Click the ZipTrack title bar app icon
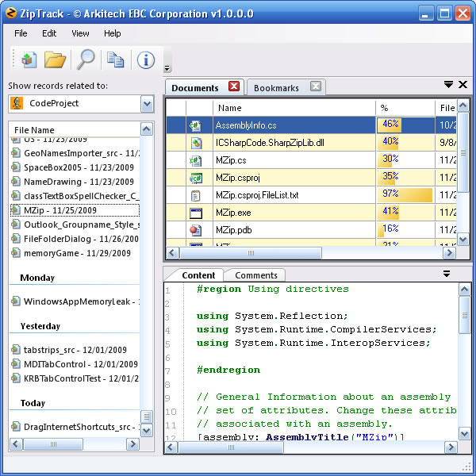Screen dimensions: 476x476 coord(11,13)
